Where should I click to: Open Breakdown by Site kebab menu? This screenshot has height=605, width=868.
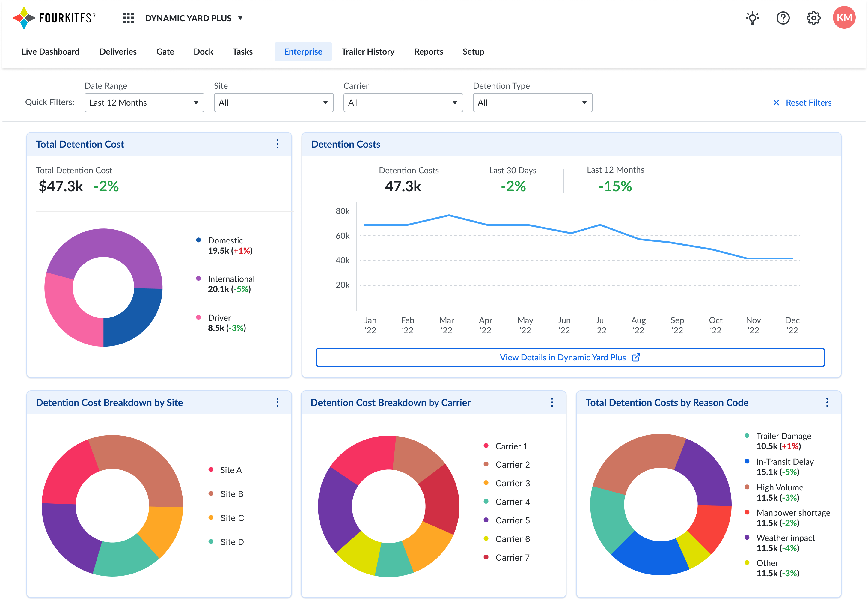pos(278,402)
